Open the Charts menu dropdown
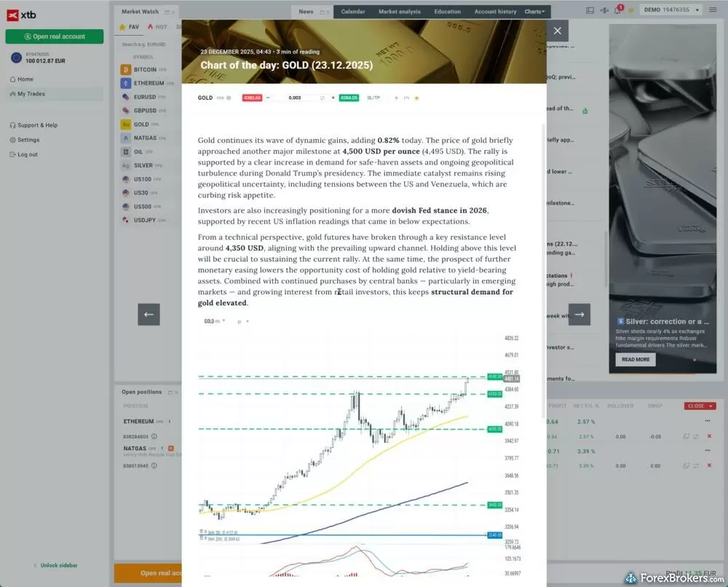728x587 pixels. 534,11
